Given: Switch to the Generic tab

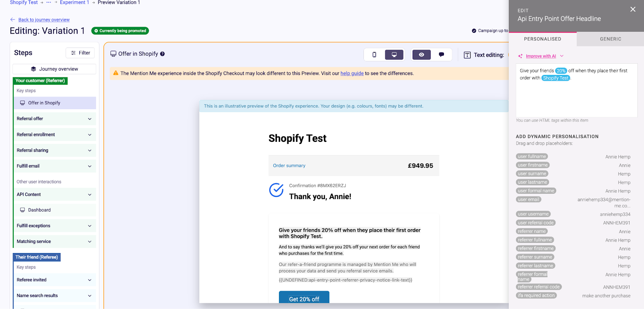Looking at the screenshot, I should 610,39.
